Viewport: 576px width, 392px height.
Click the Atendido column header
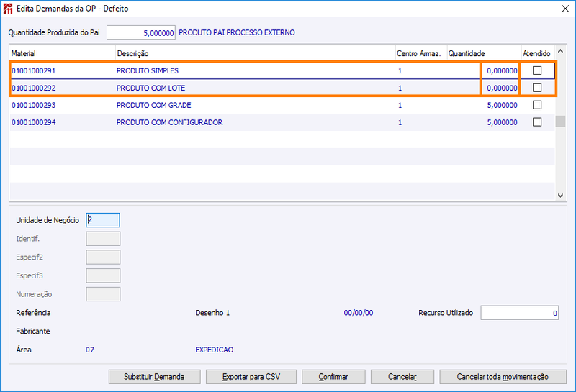tap(536, 54)
